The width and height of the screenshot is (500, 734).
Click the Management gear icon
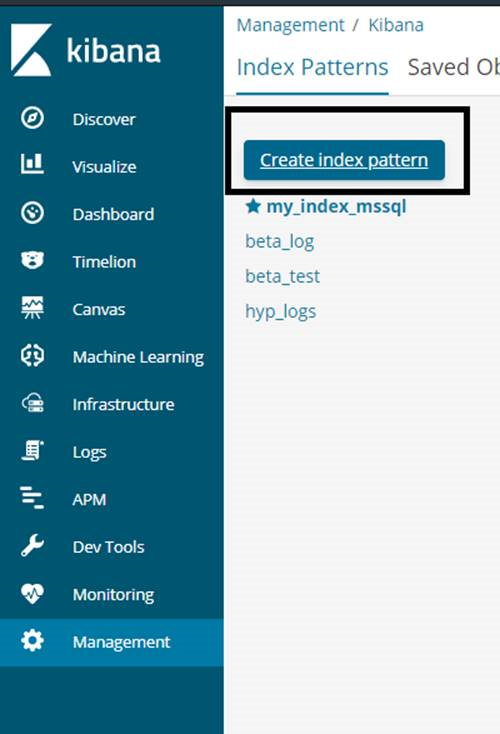(32, 641)
